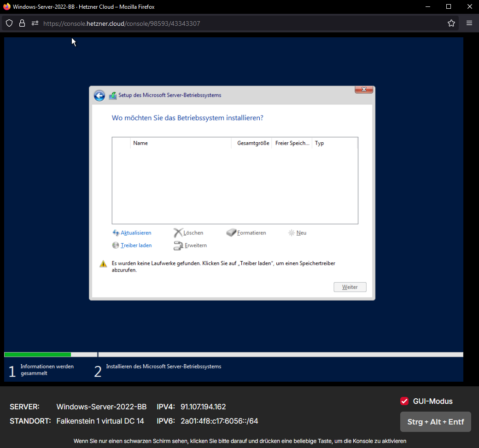The height and width of the screenshot is (448, 479).
Task: Click the Formatieren drive icon
Action: 231,233
